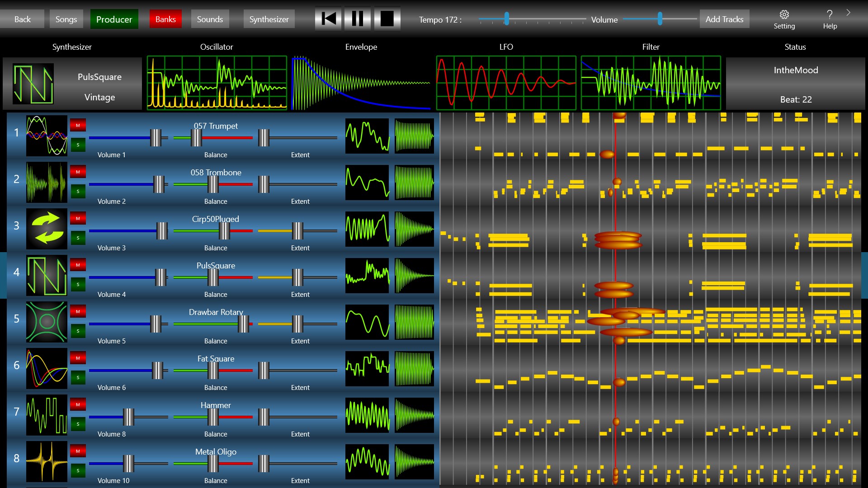868x488 pixels.
Task: Open the Banks tab
Action: (x=165, y=19)
